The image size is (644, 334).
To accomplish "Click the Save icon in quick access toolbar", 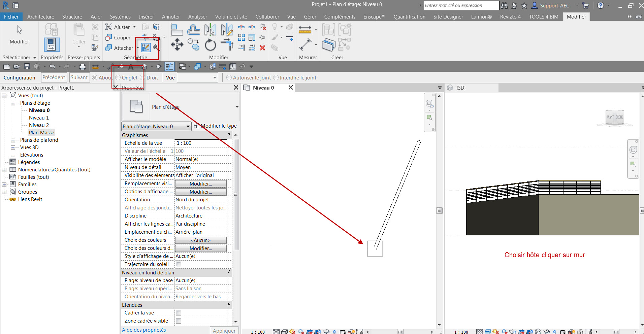I will (27, 67).
